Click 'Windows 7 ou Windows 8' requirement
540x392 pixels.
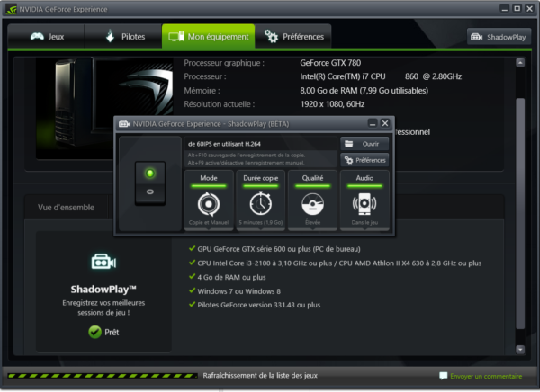coord(239,291)
